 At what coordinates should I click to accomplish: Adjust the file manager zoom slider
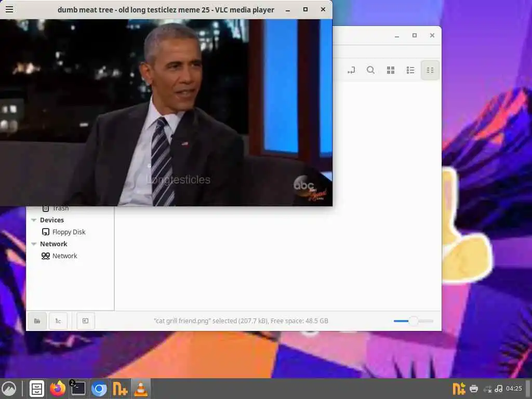[x=413, y=321]
